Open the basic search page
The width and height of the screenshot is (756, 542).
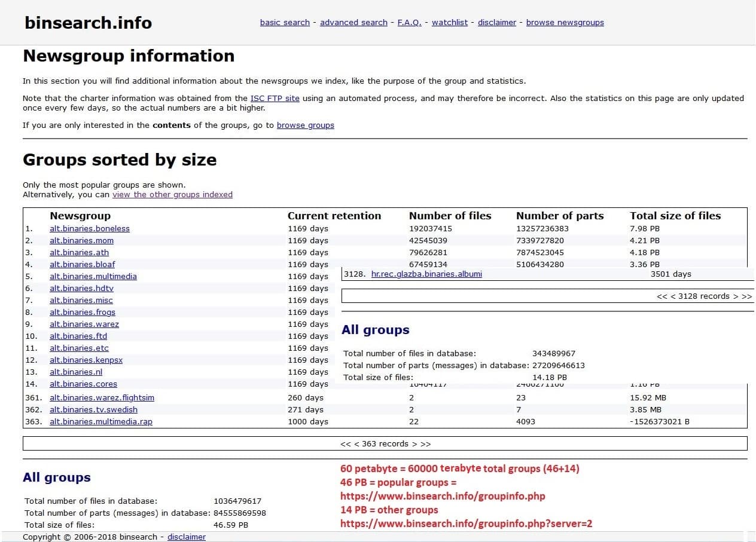click(x=285, y=22)
